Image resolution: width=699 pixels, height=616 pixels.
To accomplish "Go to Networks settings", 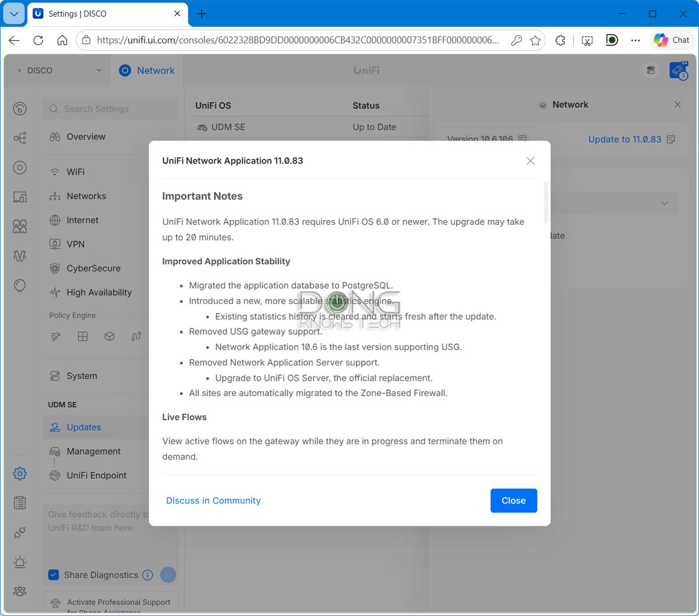I will [x=86, y=196].
